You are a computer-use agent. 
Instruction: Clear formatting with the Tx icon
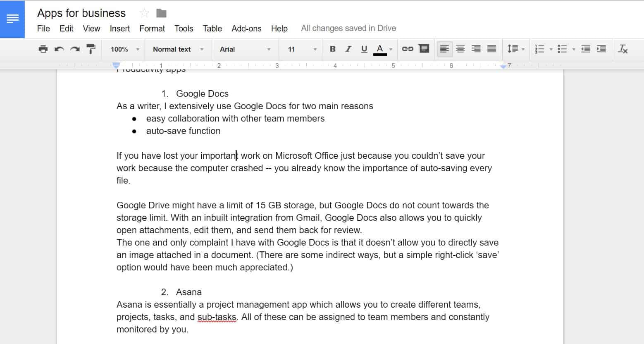click(x=623, y=49)
